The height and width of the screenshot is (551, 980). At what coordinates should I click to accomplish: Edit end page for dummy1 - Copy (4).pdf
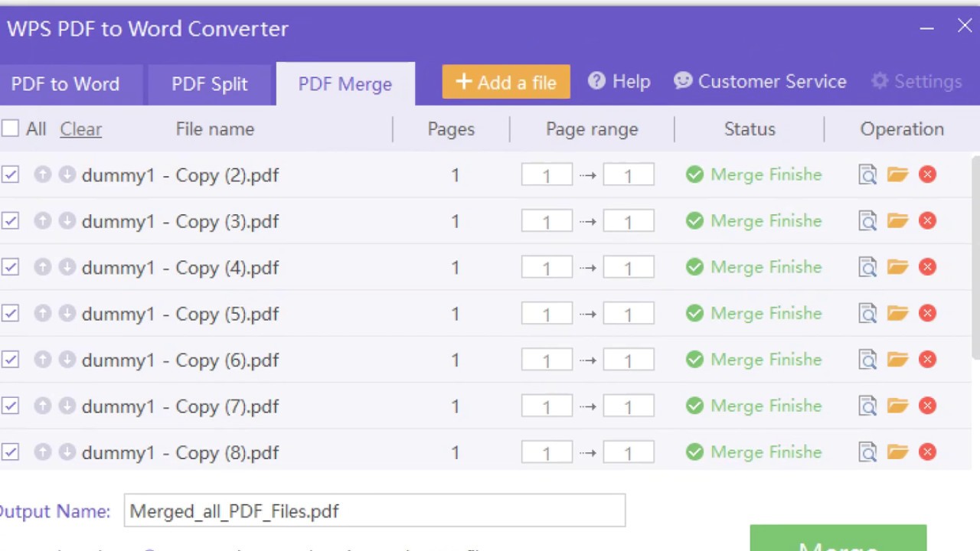(x=629, y=267)
